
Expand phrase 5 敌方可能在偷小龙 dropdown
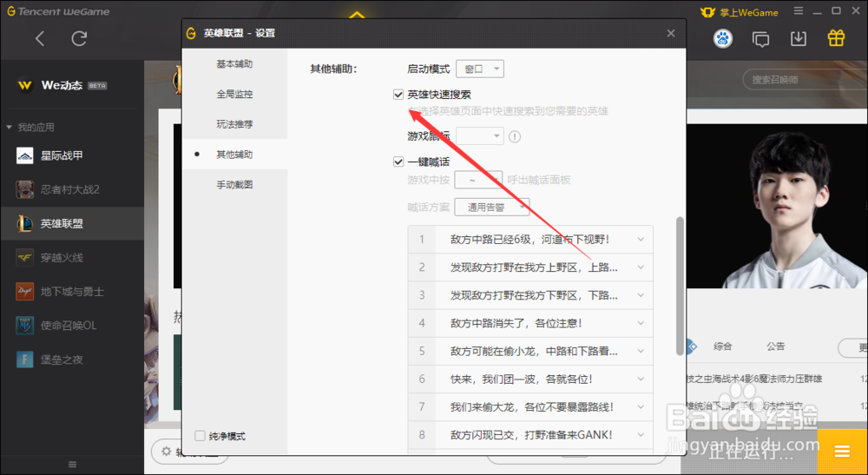point(641,351)
